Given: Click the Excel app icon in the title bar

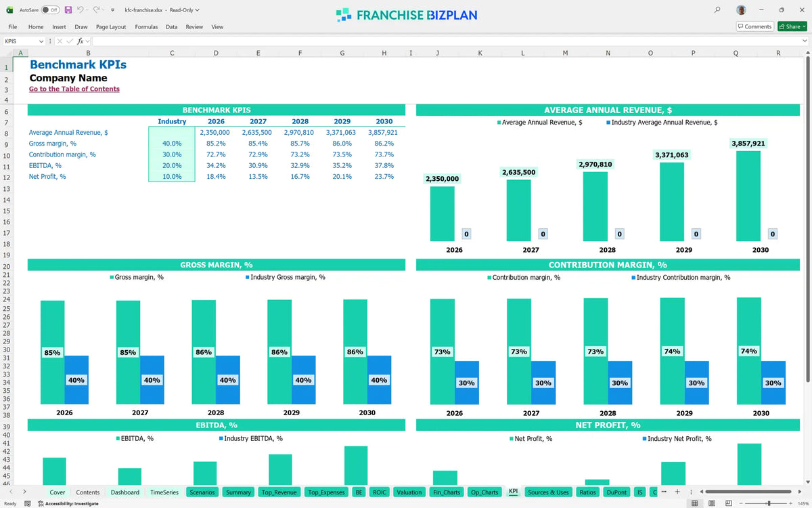Looking at the screenshot, I should (x=9, y=10).
